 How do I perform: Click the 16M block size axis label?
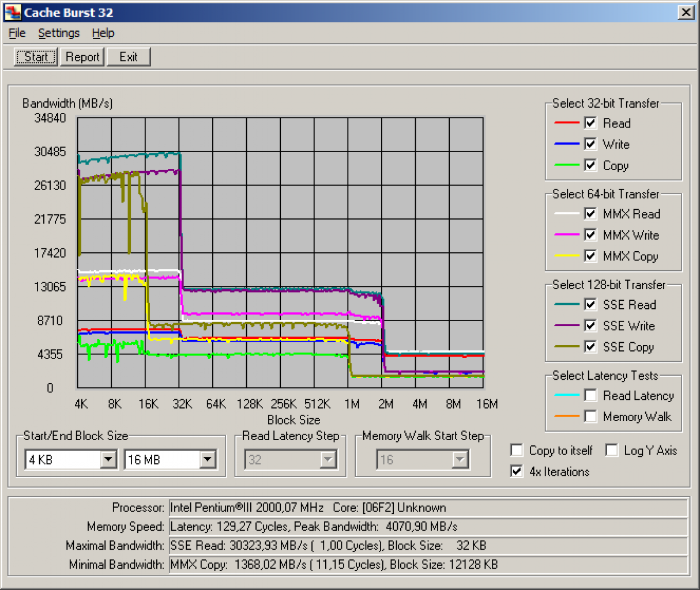point(487,404)
